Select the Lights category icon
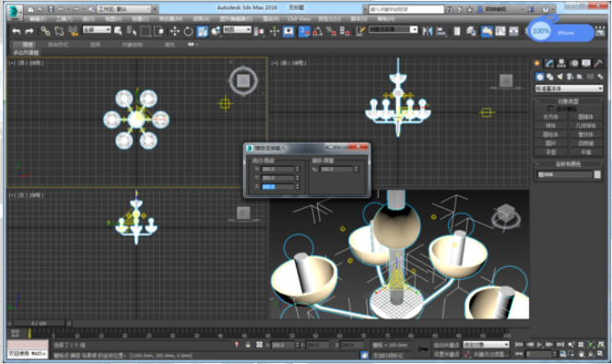 pos(560,76)
